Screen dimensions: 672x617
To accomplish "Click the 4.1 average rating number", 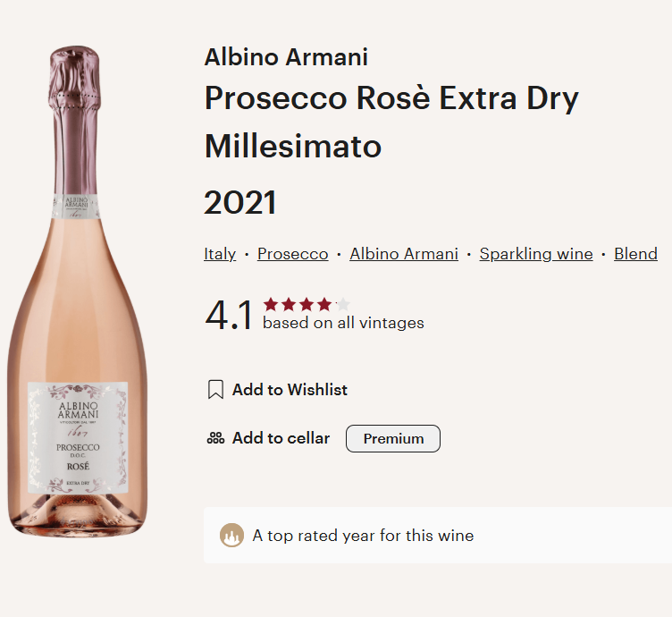I will click(229, 315).
